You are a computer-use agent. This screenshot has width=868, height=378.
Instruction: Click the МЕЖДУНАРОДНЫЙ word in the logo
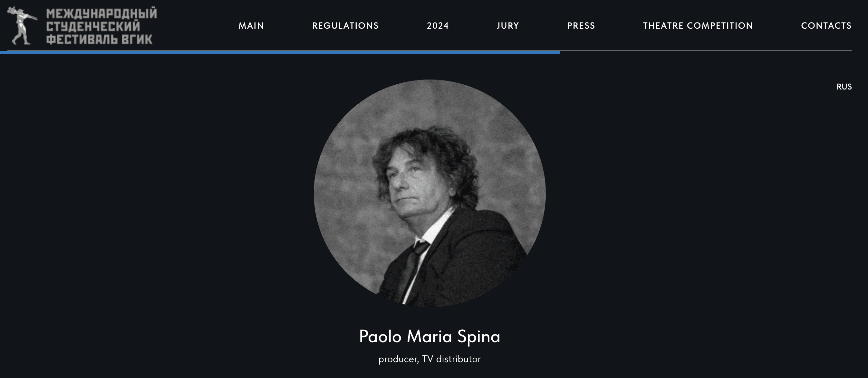101,14
